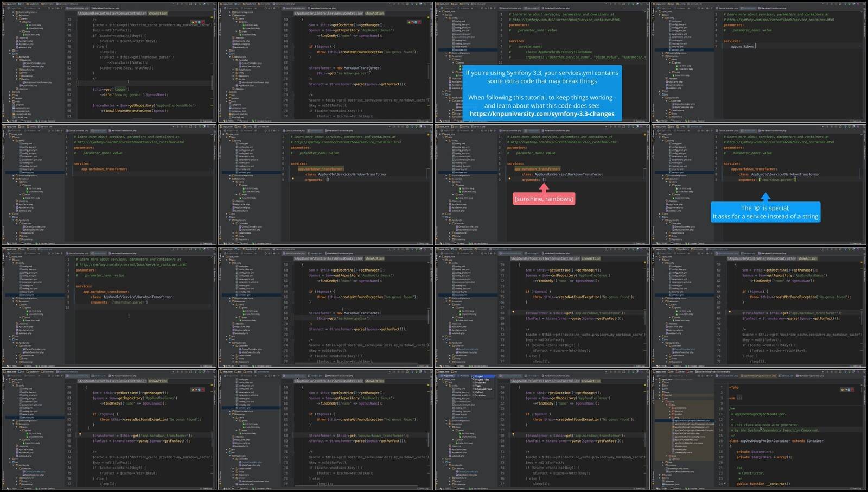Click the red '[sunshine, rainbows]' label
This screenshot has height=492, width=868.
tap(544, 199)
